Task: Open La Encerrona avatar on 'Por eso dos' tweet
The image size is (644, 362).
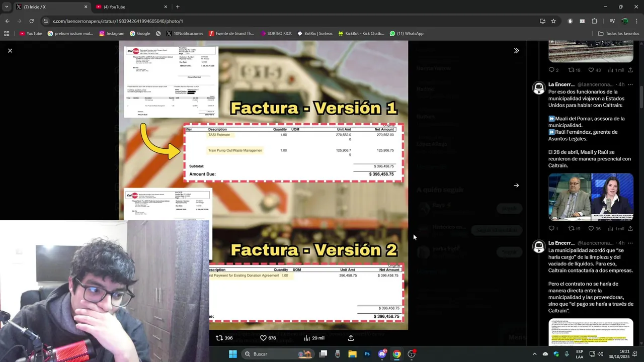Action: 539,87
